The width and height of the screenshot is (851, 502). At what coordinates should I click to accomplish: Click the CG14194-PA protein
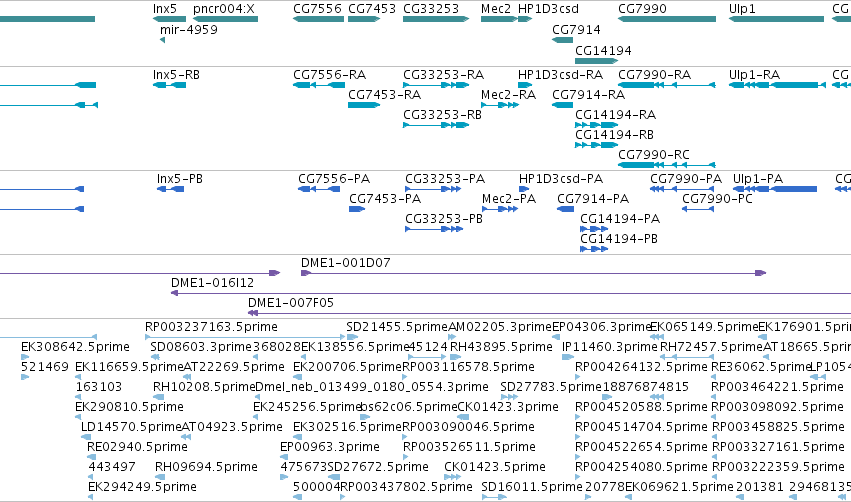click(594, 229)
